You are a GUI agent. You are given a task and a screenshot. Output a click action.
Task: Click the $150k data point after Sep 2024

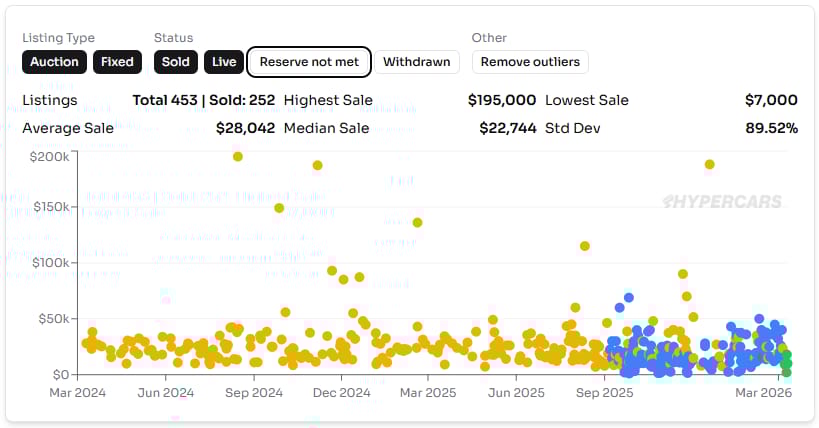[x=279, y=208]
